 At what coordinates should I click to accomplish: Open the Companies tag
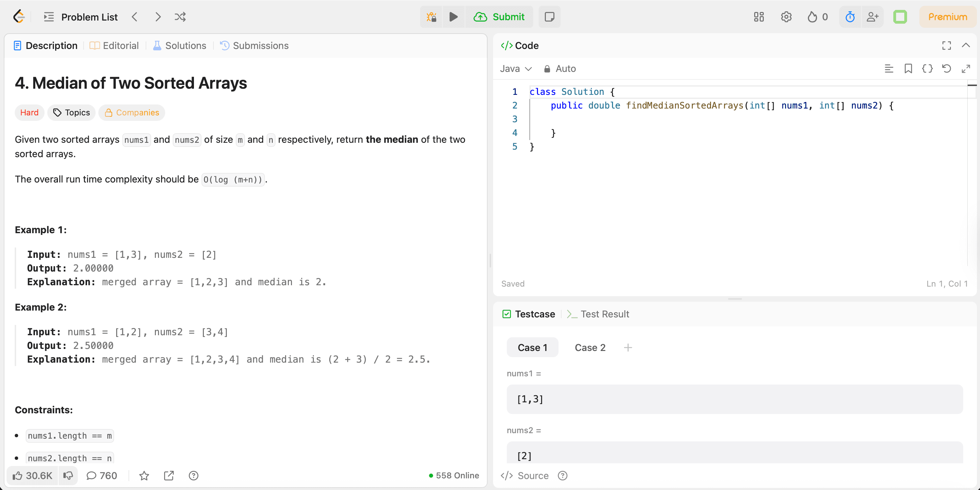(132, 113)
